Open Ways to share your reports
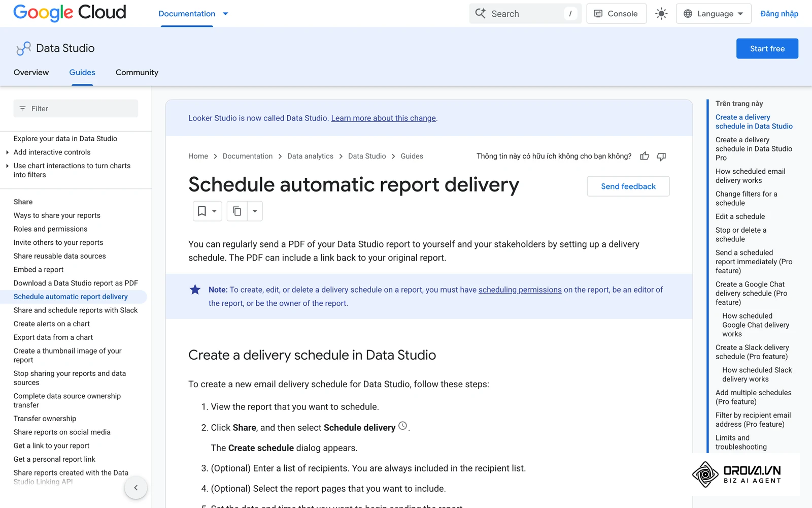This screenshot has height=508, width=812. pyautogui.click(x=57, y=215)
